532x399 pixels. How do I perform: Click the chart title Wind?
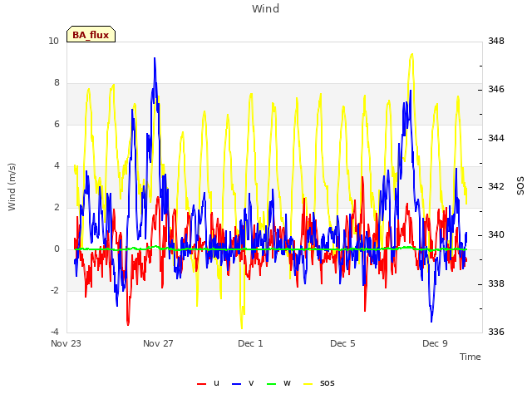(x=265, y=8)
